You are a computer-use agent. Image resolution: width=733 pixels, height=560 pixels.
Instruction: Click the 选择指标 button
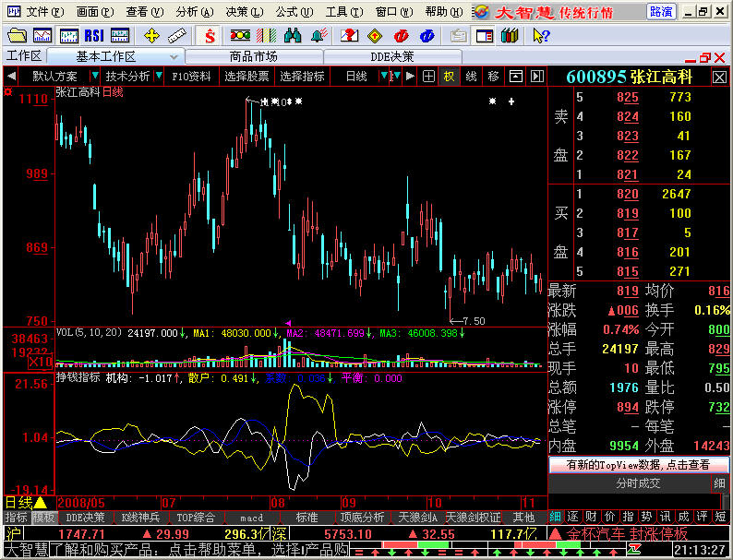tap(302, 77)
